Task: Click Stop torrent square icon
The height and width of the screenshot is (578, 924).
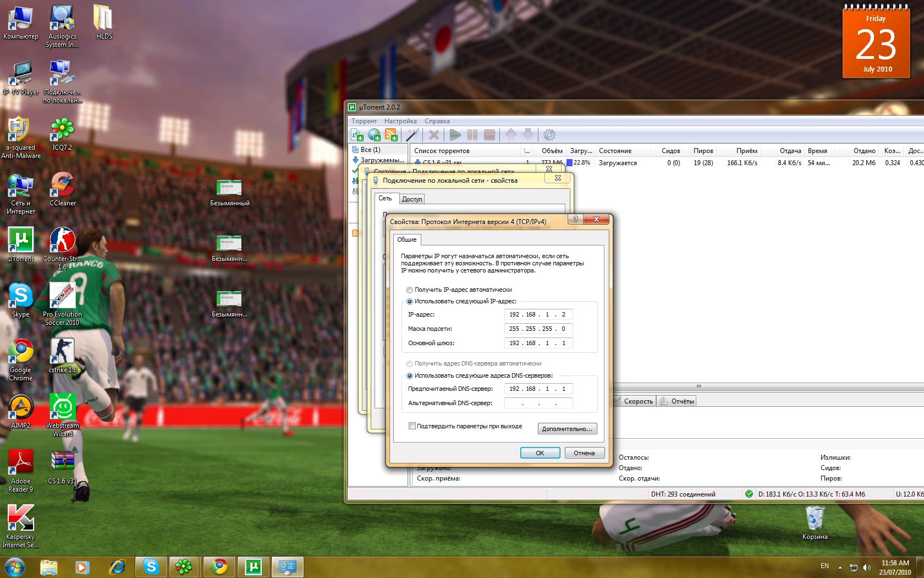Action: click(490, 135)
